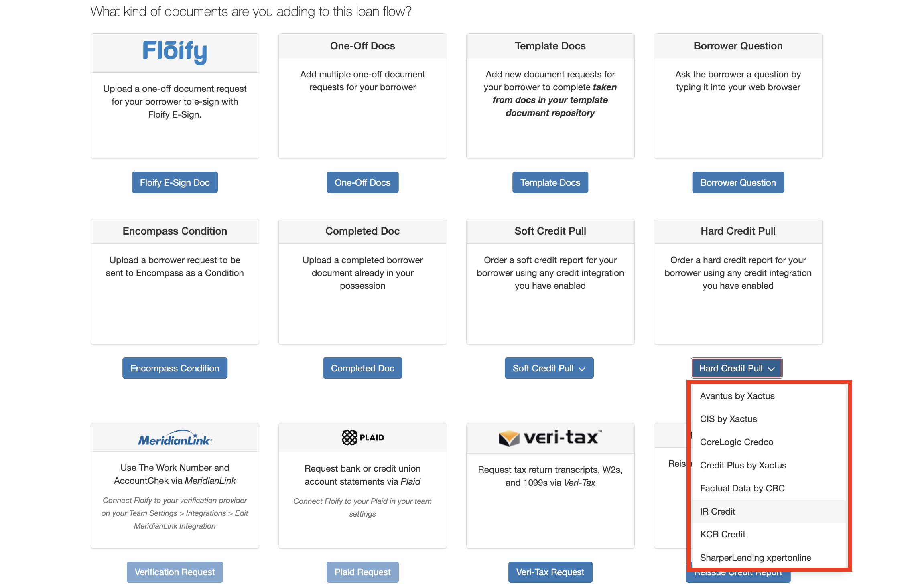
Task: Choose Credit Plus by Xactus provider
Action: [x=743, y=465]
